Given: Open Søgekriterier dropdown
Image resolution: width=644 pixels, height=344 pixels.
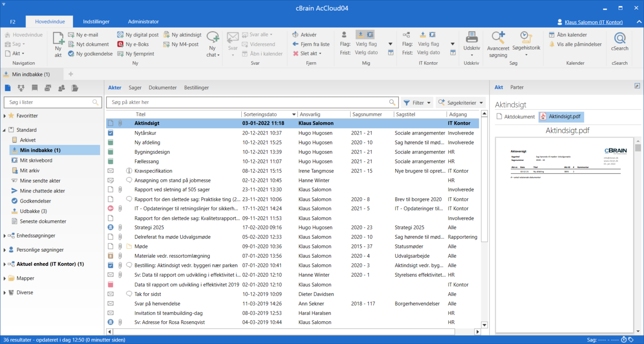Looking at the screenshot, I should click(x=460, y=102).
